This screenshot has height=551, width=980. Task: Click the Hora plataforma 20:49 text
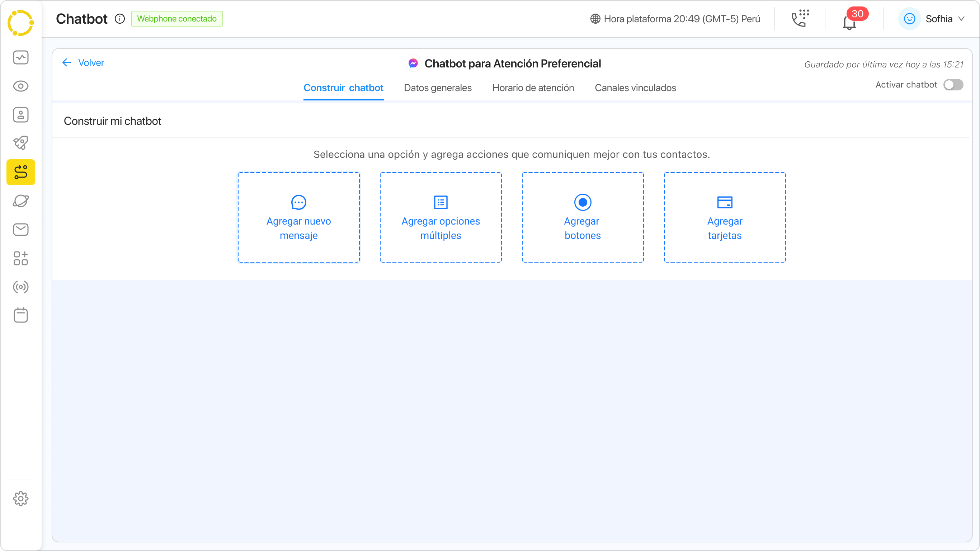click(x=682, y=19)
